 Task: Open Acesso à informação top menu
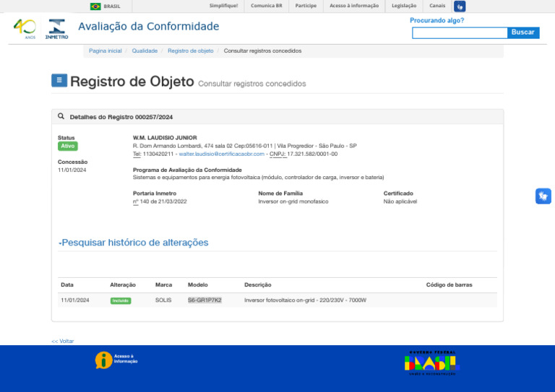(x=354, y=6)
